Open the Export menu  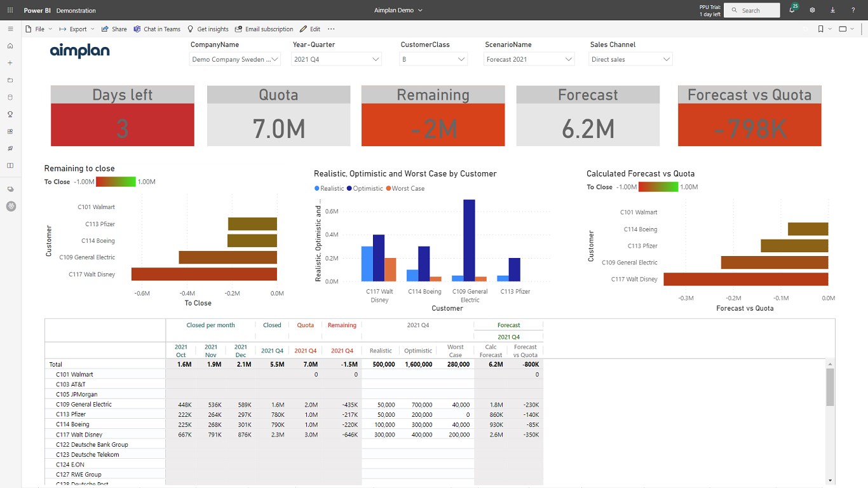(x=76, y=29)
